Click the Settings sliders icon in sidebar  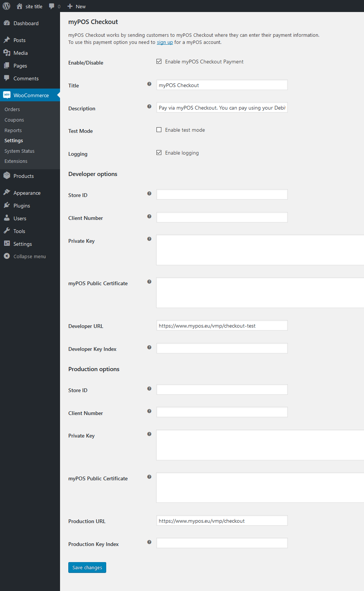(7, 244)
